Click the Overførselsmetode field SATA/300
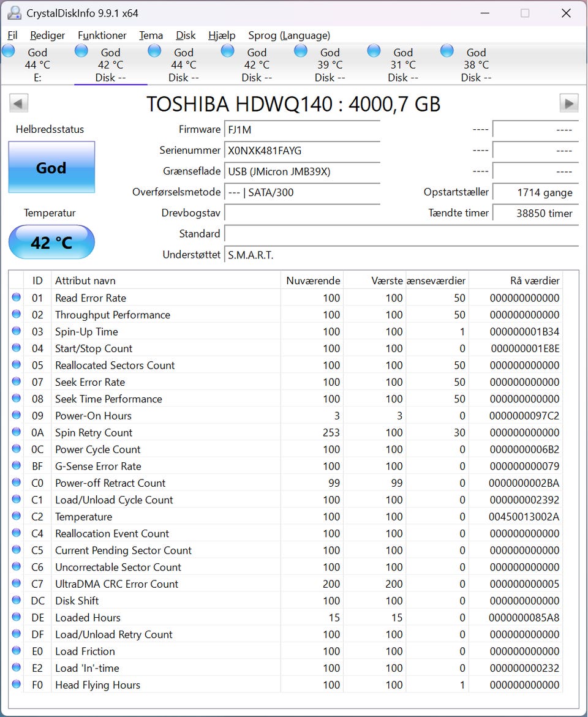 pyautogui.click(x=302, y=192)
